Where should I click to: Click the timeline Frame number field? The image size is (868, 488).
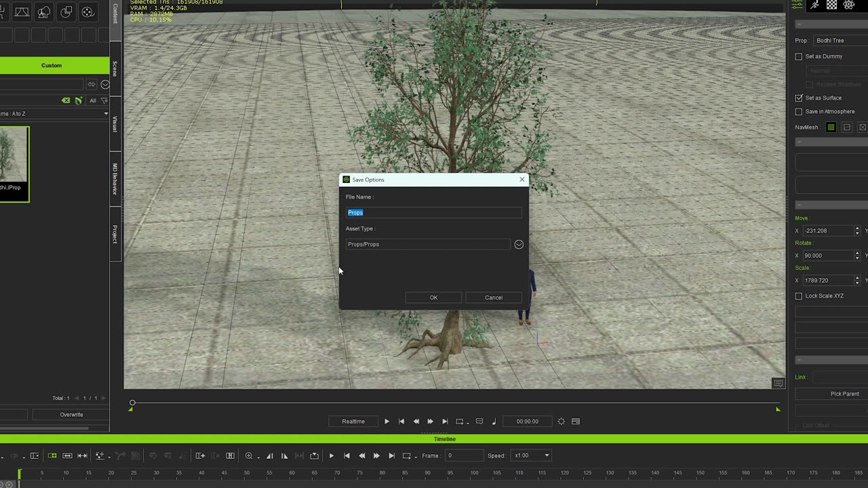click(463, 455)
